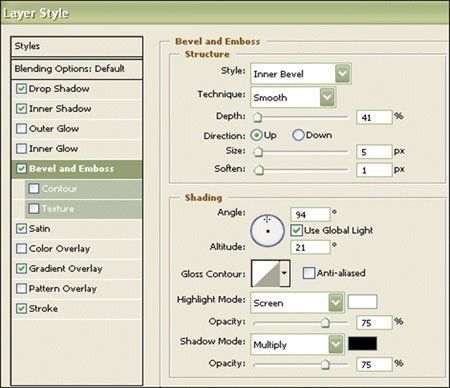Click the Depth value field showing 41

[374, 117]
